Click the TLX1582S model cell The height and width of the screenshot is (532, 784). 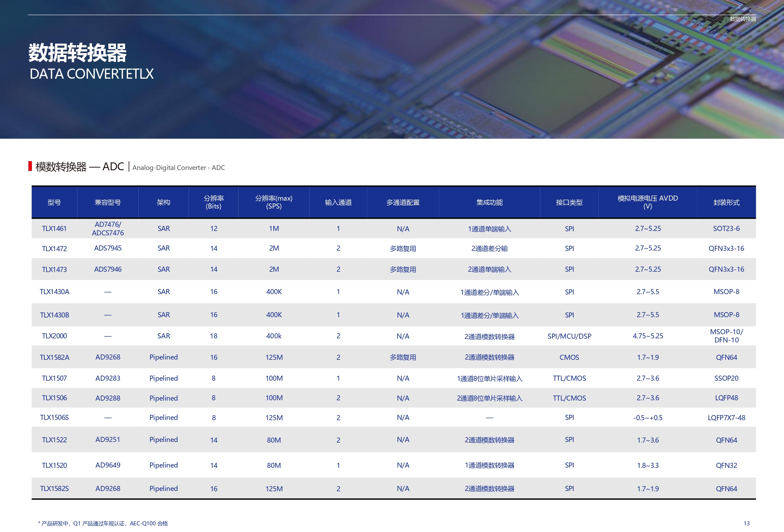pyautogui.click(x=54, y=488)
